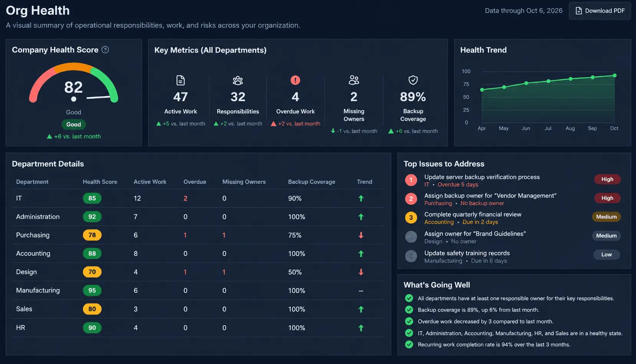Click High badge on Vendor Management issue
636x364 pixels.
[607, 198]
